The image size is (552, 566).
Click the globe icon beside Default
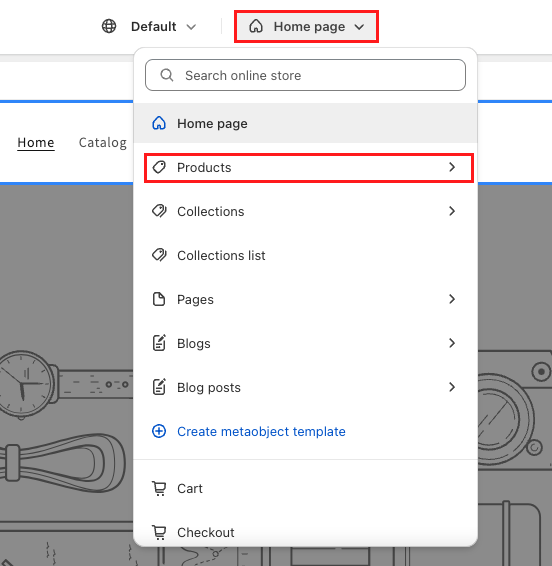point(109,26)
